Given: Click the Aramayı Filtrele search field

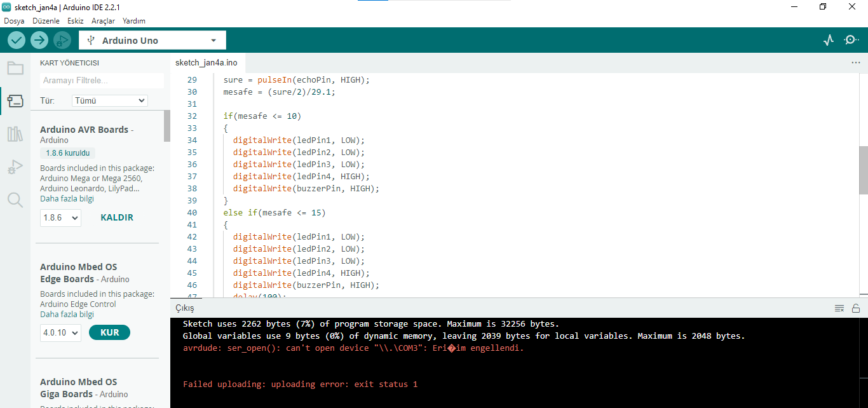Looking at the screenshot, I should click(x=102, y=81).
